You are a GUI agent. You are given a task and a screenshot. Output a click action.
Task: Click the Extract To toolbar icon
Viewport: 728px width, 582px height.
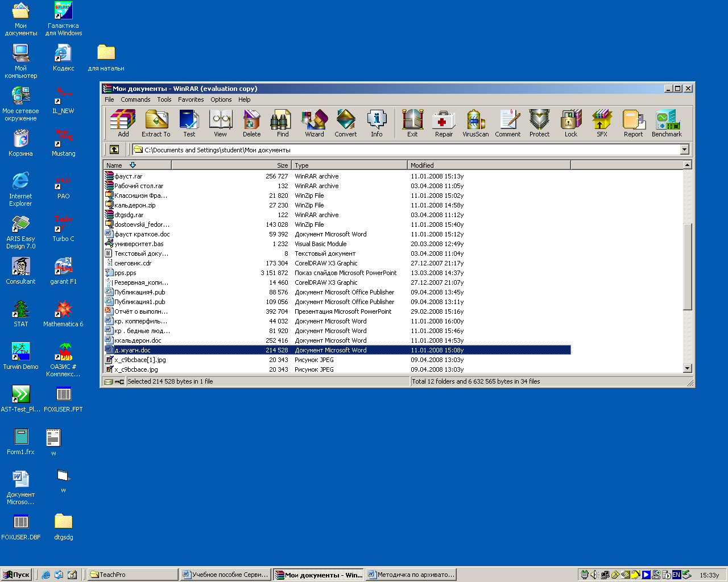coord(156,123)
